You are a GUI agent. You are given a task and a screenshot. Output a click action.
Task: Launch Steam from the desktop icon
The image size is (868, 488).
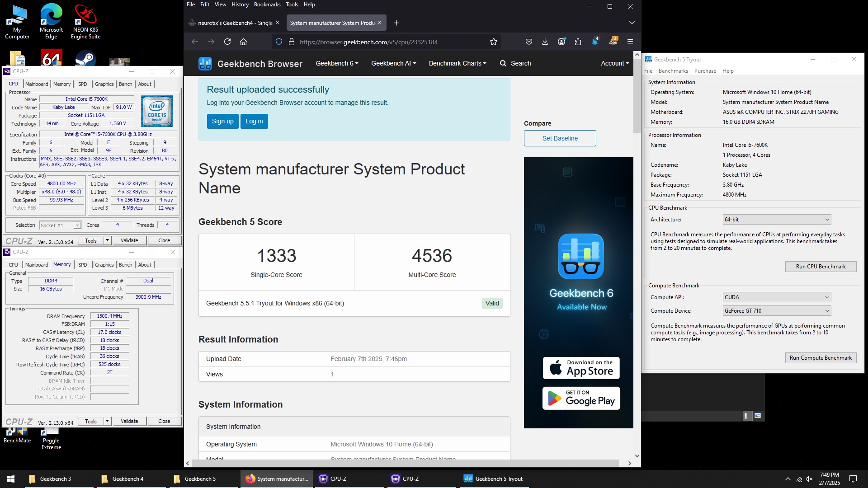[85, 59]
